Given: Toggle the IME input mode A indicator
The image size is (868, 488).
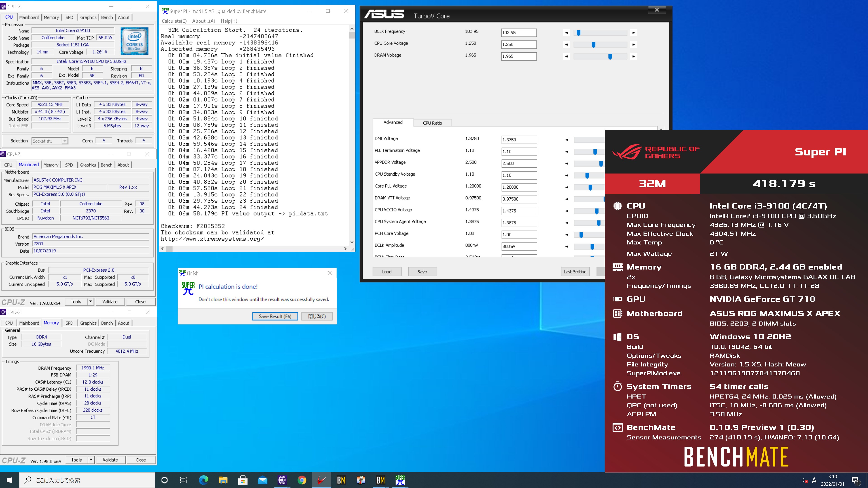Looking at the screenshot, I should point(814,480).
